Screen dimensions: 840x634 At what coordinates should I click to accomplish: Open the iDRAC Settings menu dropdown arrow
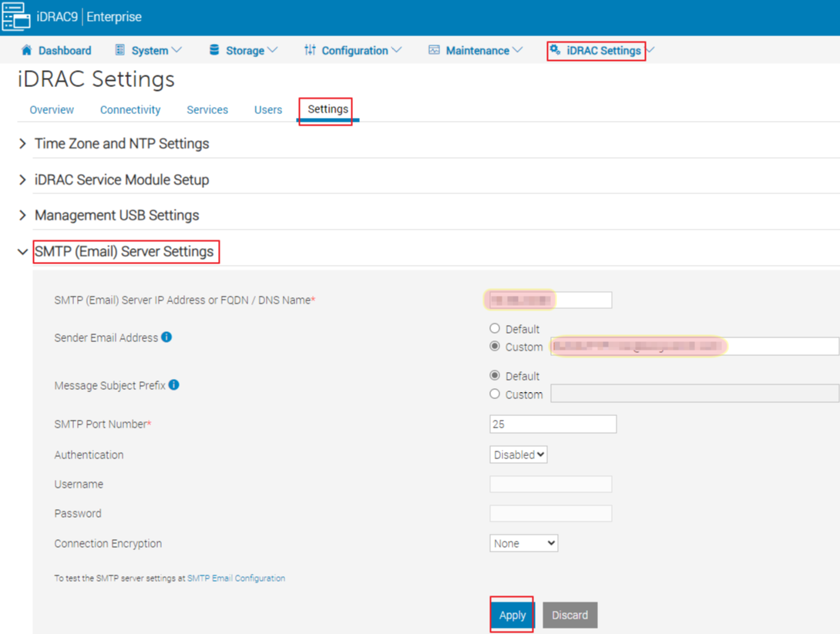point(650,50)
